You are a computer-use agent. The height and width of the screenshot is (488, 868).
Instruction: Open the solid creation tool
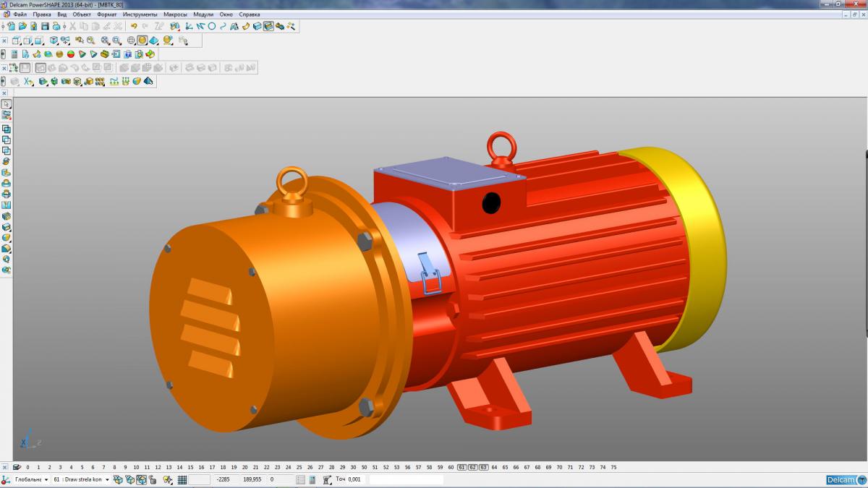coord(258,26)
